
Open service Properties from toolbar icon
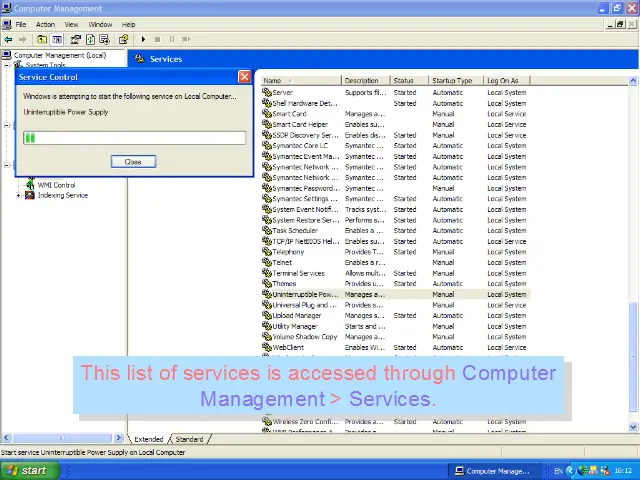pyautogui.click(x=76, y=39)
